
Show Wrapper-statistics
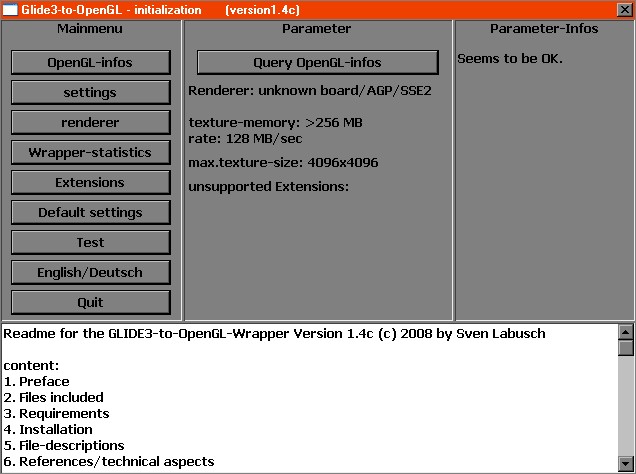pyautogui.click(x=90, y=152)
